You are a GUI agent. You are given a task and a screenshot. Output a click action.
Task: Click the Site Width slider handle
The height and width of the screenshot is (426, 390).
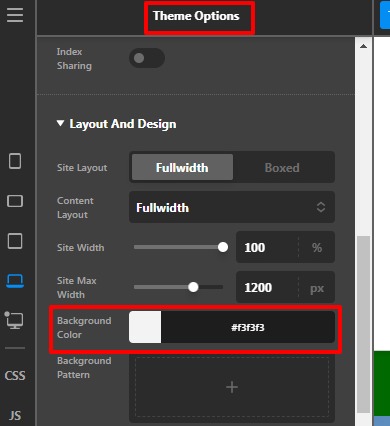coord(223,247)
